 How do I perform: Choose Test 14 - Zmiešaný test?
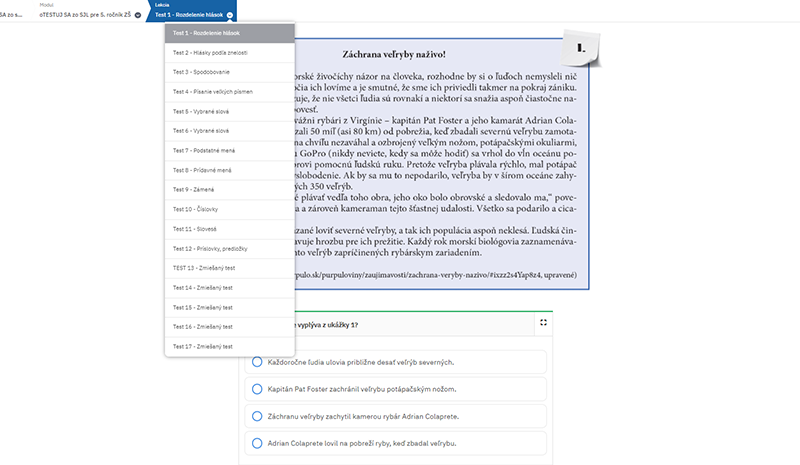(x=230, y=288)
